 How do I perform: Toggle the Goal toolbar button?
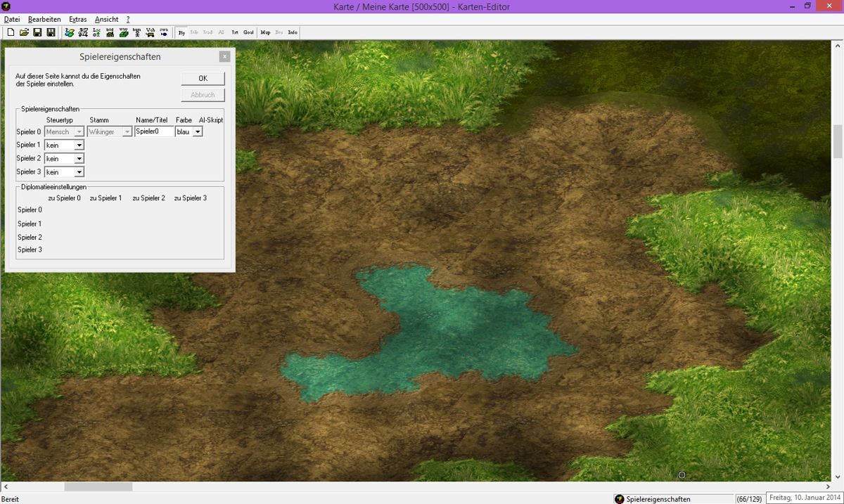point(248,32)
